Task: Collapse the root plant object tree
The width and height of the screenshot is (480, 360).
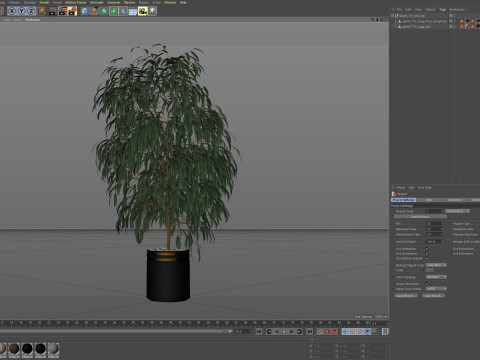Action: pyautogui.click(x=393, y=16)
